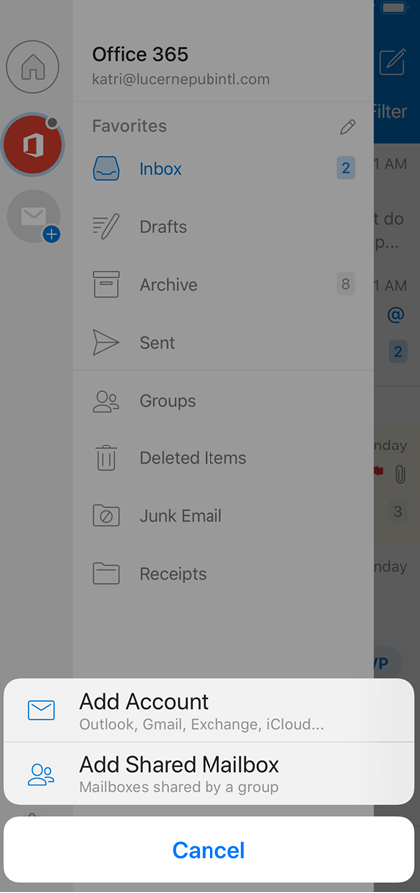Click the pencil edit Favorites icon
Image resolution: width=420 pixels, height=893 pixels.
click(348, 126)
